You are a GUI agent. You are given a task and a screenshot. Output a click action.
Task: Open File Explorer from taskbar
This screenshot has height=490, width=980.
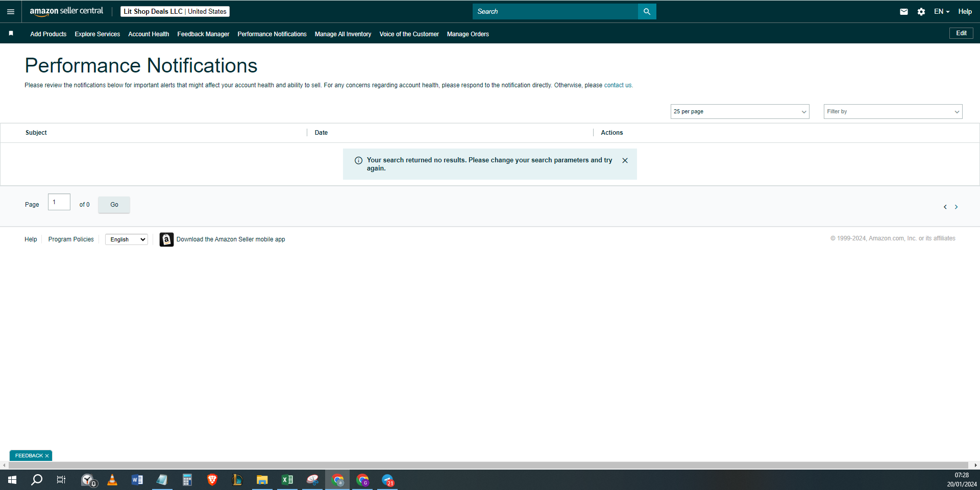coord(262,480)
